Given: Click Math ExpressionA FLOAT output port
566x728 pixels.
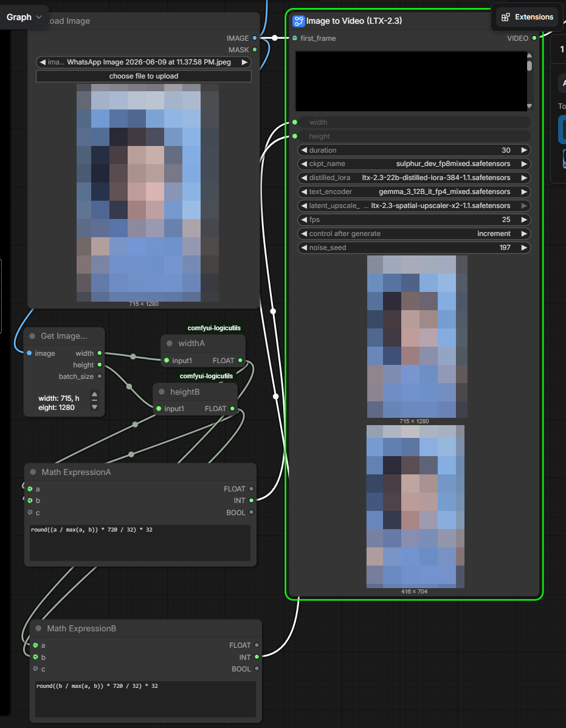Looking at the screenshot, I should point(251,489).
